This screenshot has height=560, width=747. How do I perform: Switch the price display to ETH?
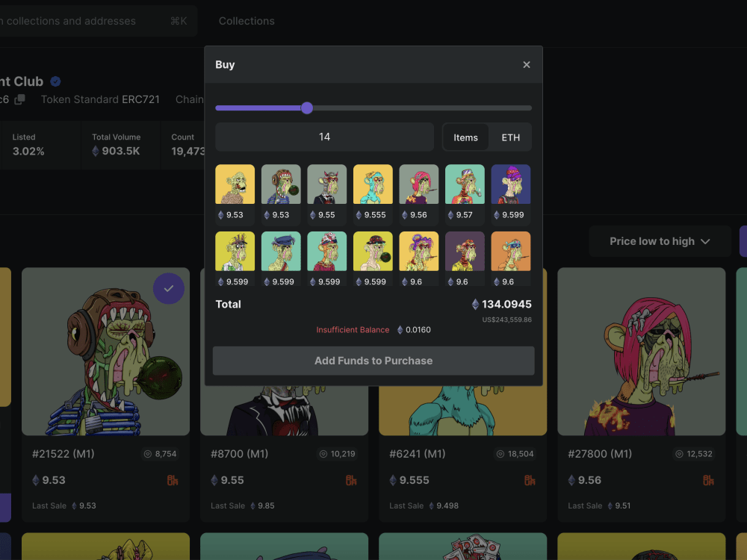[512, 137]
